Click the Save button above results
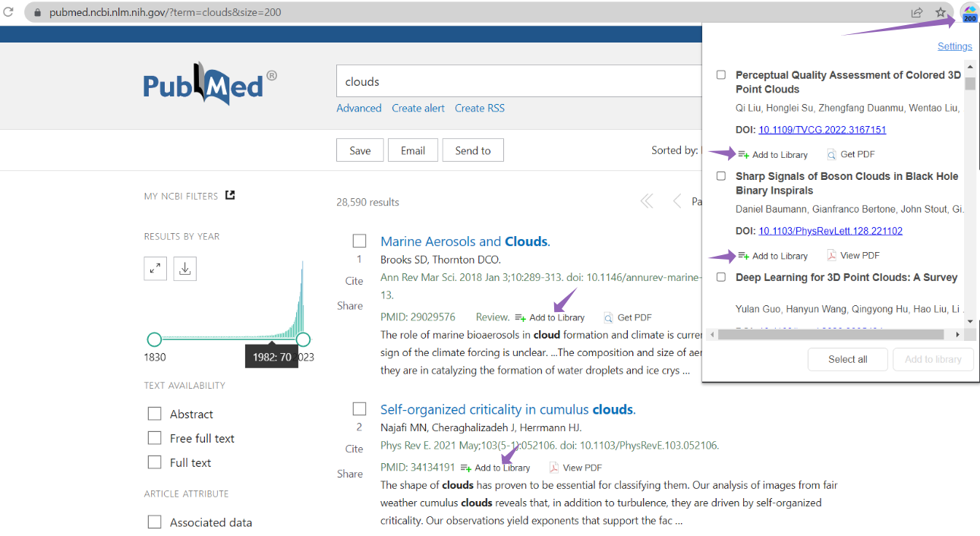 click(359, 150)
